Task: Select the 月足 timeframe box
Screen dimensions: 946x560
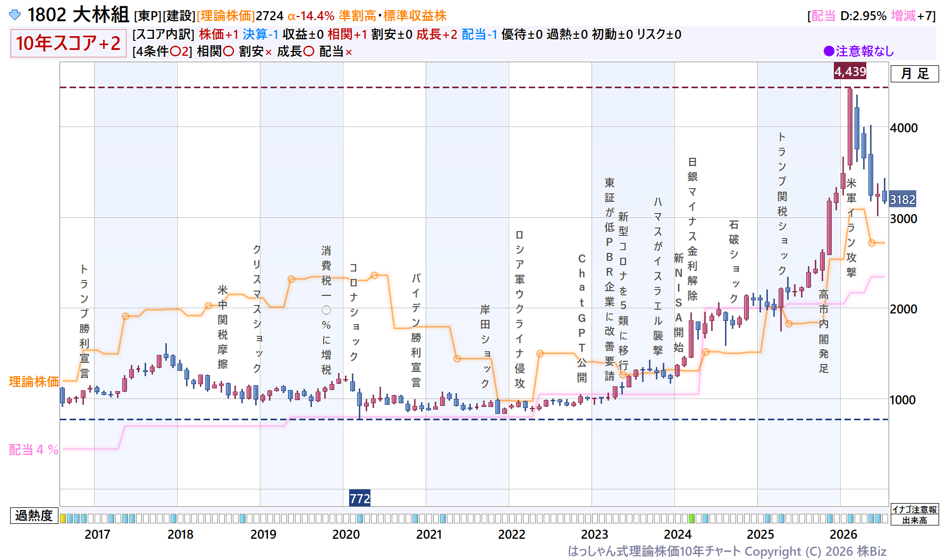Action: 915,74
